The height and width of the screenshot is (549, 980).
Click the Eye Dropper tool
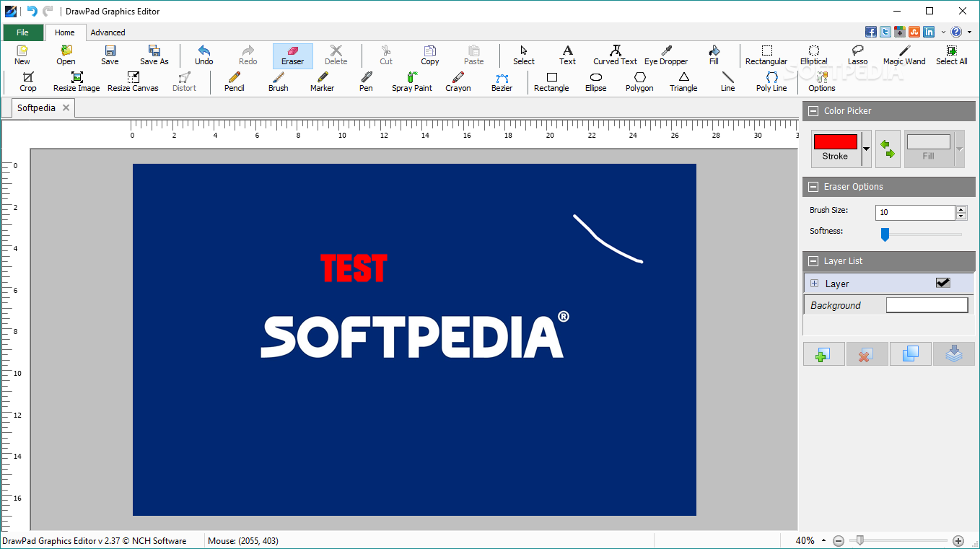[666, 56]
